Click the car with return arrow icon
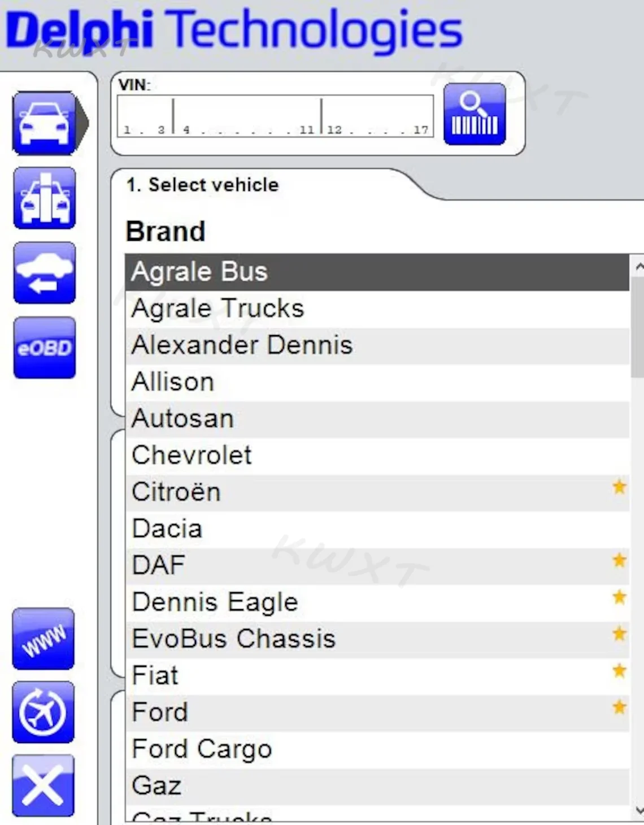Screen dimensions: 644x825 [45, 273]
